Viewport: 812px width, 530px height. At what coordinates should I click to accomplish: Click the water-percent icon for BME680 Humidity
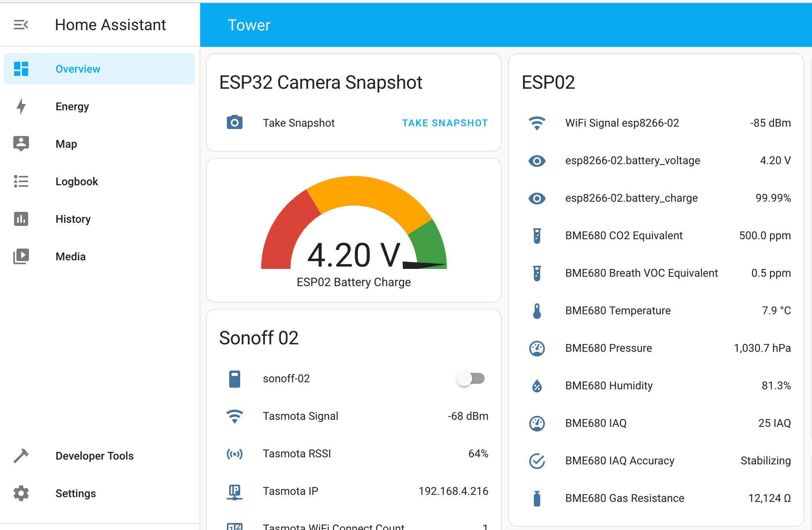pyautogui.click(x=537, y=386)
